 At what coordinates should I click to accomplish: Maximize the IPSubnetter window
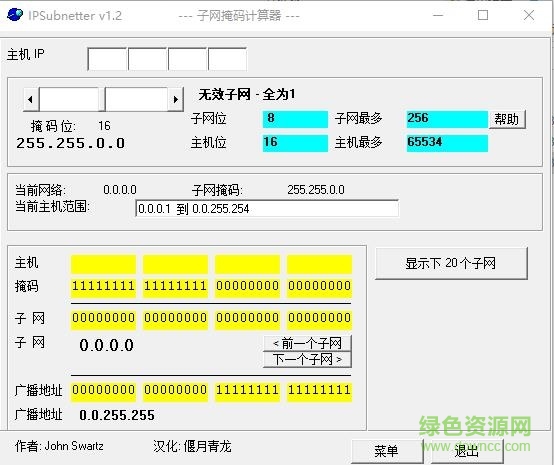click(483, 15)
